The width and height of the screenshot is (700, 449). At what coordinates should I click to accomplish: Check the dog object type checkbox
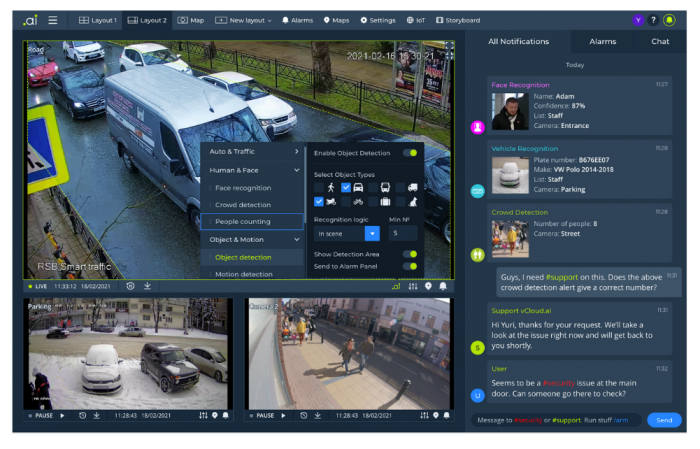(400, 202)
